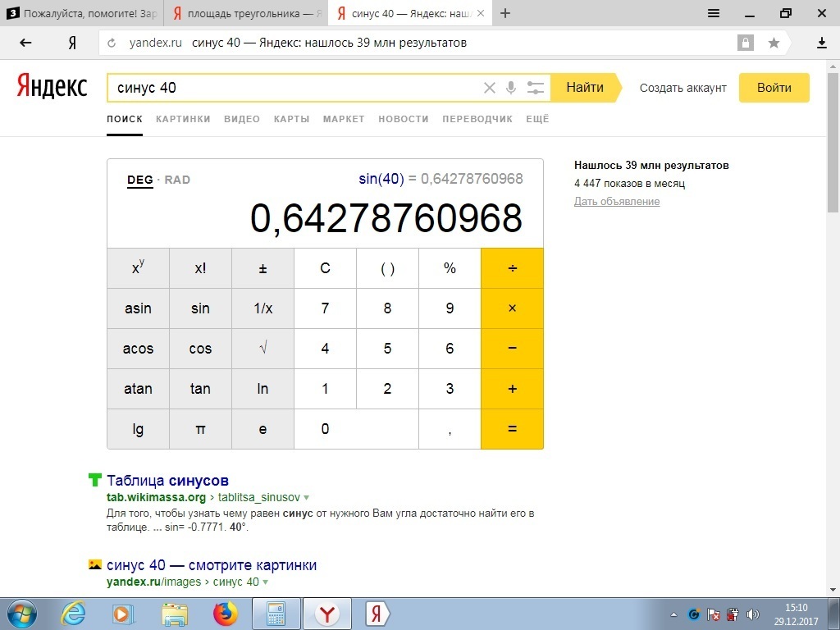Click the calculator C clear button
This screenshot has width=840, height=630.
coord(325,268)
